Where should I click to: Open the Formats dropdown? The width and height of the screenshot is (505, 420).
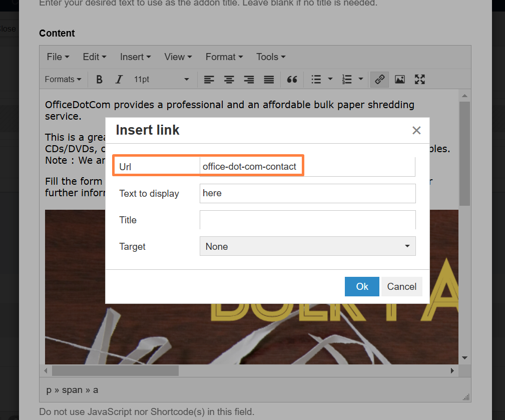(63, 79)
